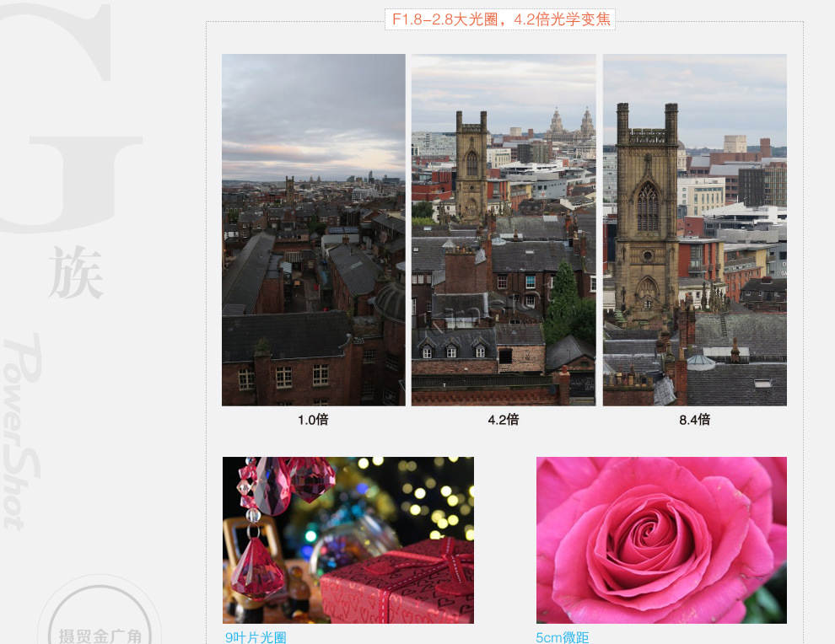Click the 9叶片光圈 link
835x644 pixels.
(256, 637)
